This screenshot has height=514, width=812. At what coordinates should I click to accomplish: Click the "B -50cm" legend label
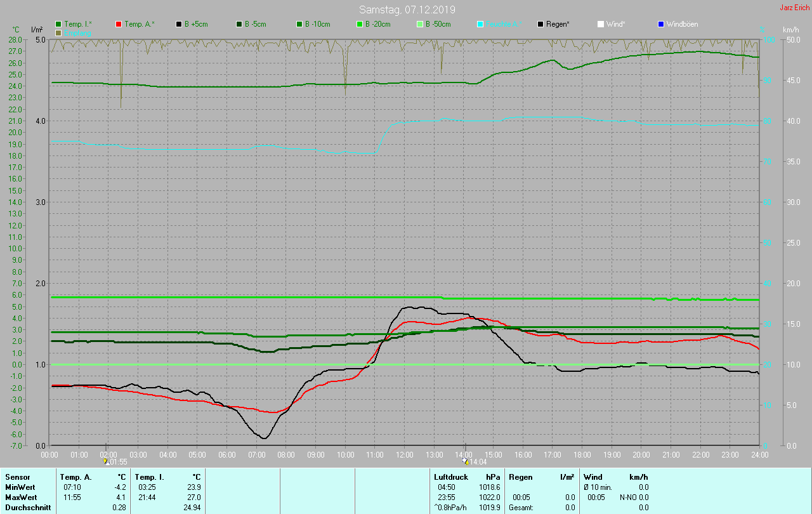[438, 24]
